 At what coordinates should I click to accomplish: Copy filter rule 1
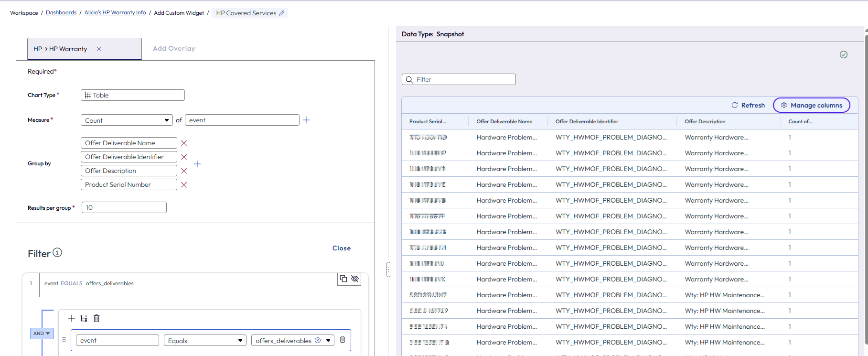click(343, 279)
